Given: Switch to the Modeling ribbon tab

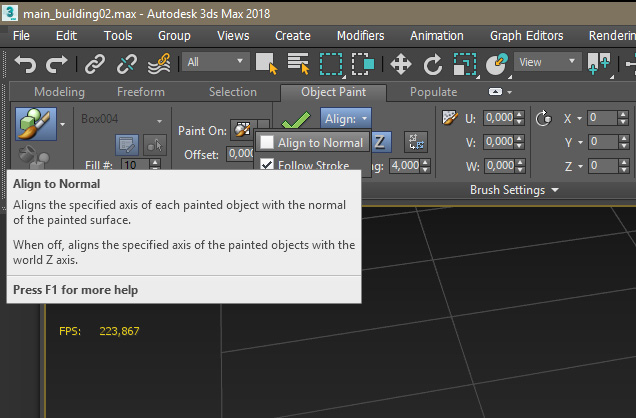Looking at the screenshot, I should 59,92.
